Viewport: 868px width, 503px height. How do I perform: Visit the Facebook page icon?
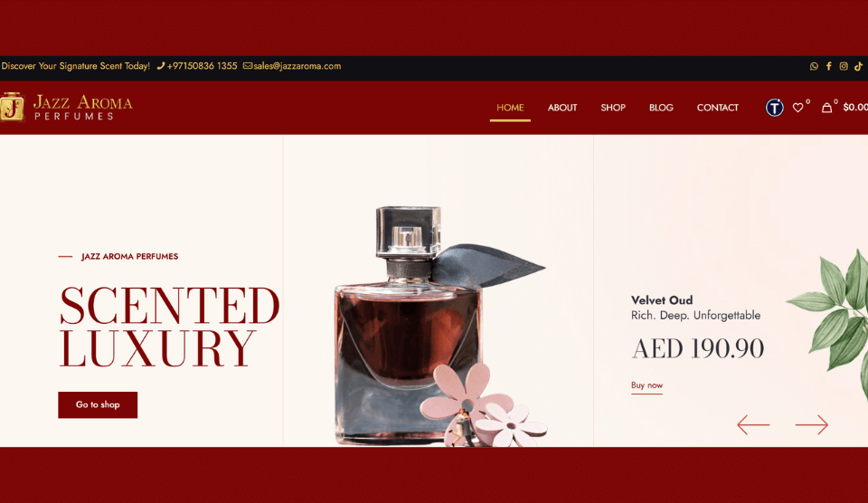[829, 66]
